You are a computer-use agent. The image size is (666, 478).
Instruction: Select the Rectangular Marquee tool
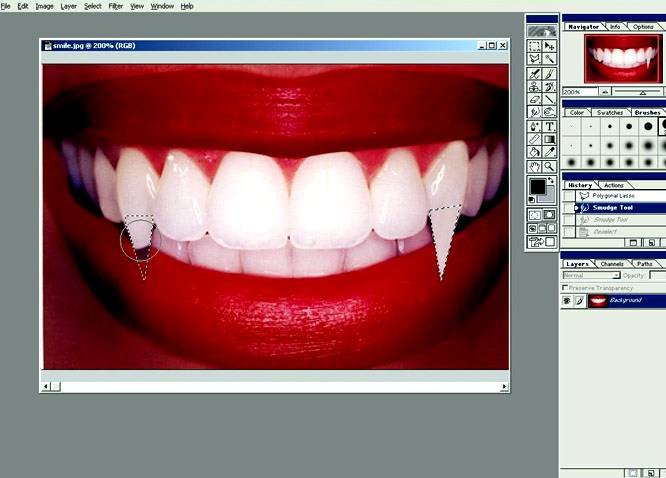tap(535, 46)
